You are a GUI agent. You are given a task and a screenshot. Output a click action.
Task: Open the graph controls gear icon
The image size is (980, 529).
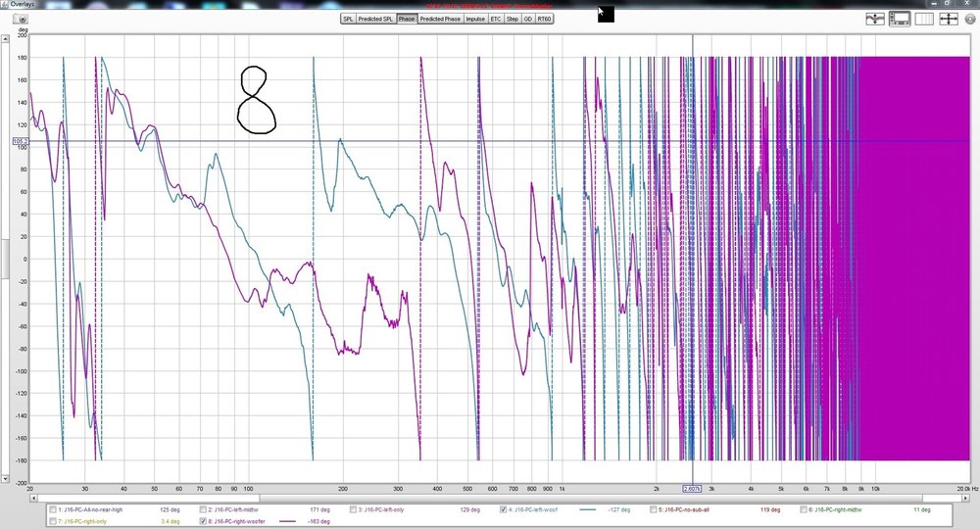pos(970,19)
